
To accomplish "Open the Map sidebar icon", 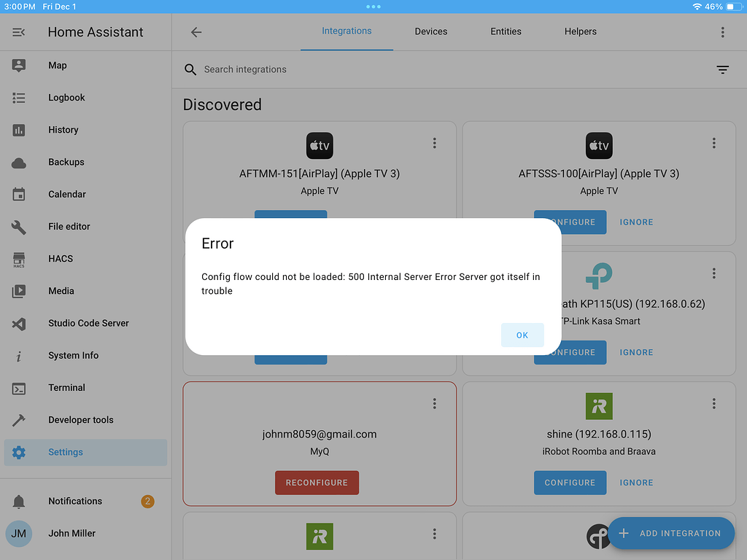I will pyautogui.click(x=20, y=65).
